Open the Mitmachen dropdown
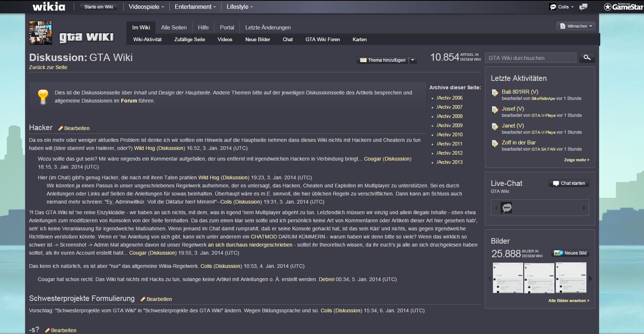Image resolution: width=644 pixels, height=334 pixels. [x=576, y=26]
